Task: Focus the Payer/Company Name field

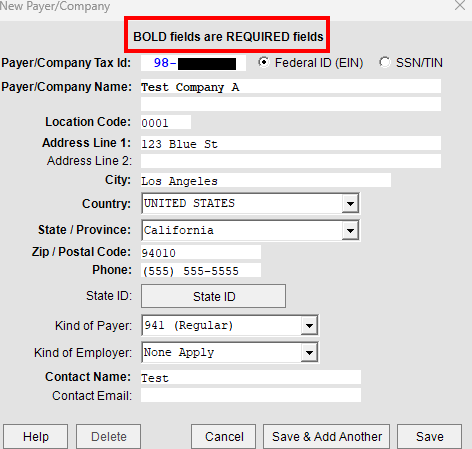Action: point(291,86)
